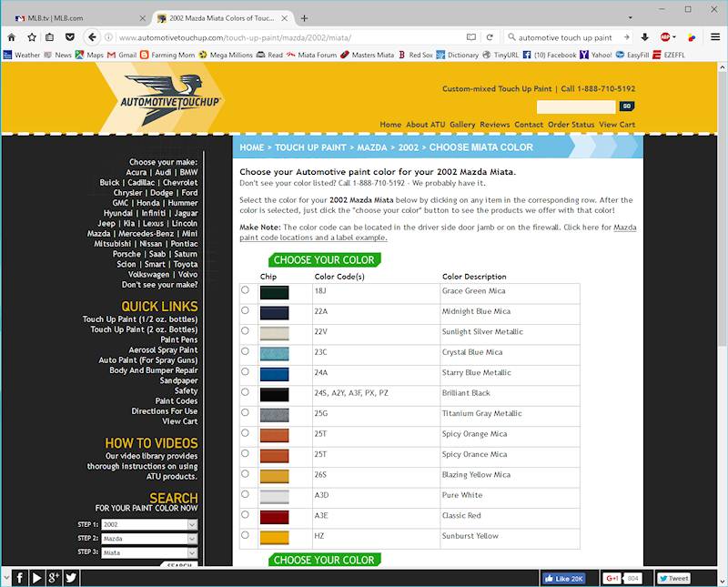728x587 pixels.
Task: Open the Miata Forum bookmark
Action: pyautogui.click(x=311, y=55)
